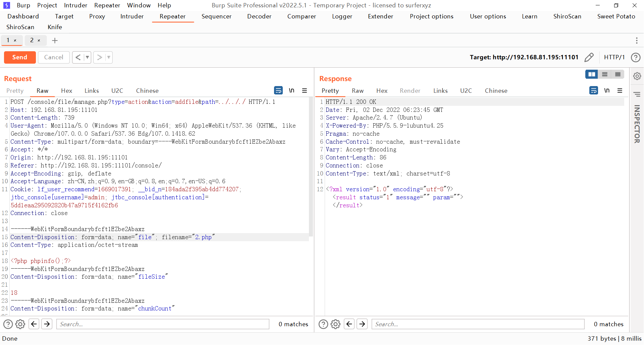Screen dimensions: 644x345
Task: Open the Repeater help question icon
Action: 636,57
